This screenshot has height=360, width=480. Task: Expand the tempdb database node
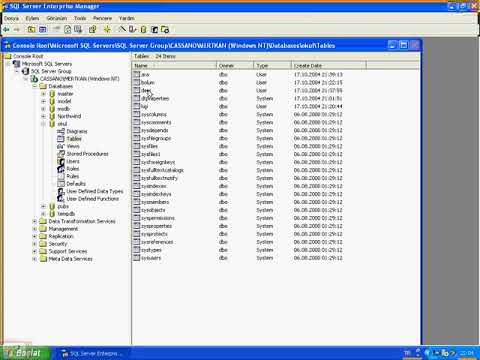coord(43,214)
